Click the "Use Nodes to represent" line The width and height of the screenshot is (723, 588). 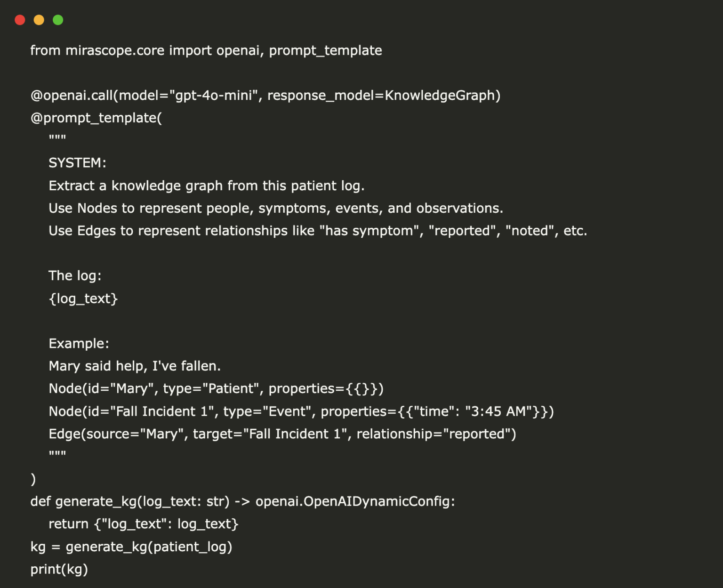coord(275,208)
